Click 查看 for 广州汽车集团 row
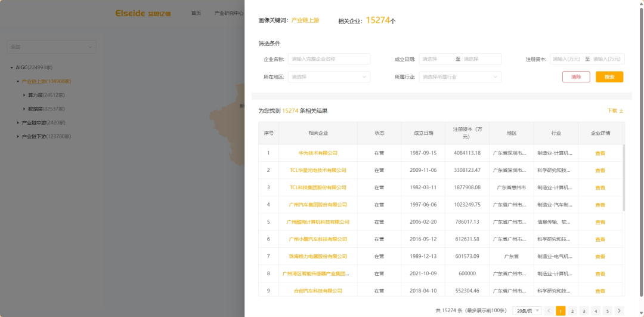The height and width of the screenshot is (317, 644). [600, 205]
